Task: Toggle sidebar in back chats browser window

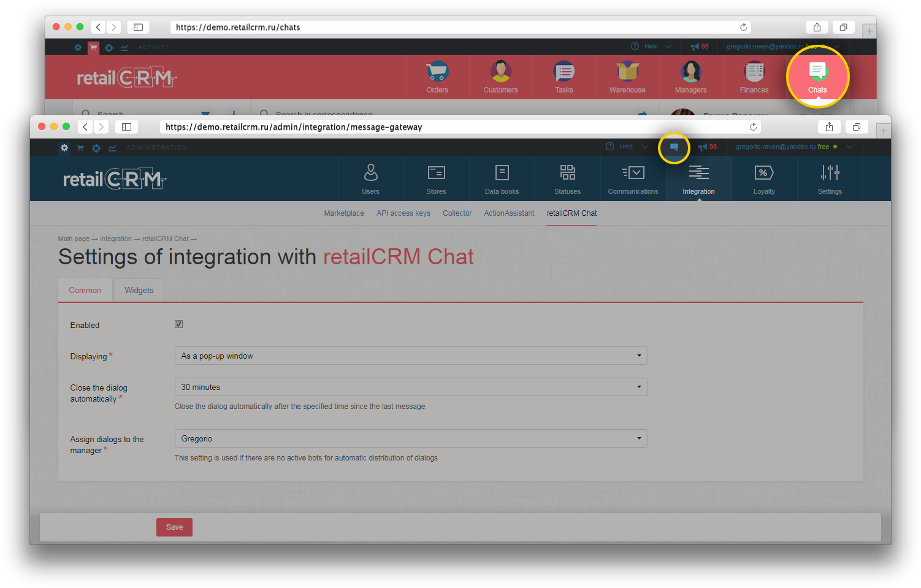Action: pos(139,27)
